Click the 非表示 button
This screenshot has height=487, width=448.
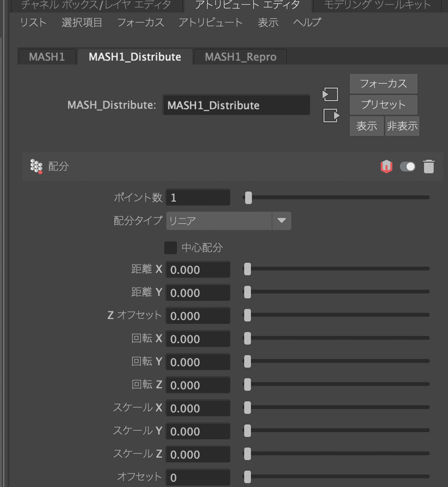coord(403,126)
